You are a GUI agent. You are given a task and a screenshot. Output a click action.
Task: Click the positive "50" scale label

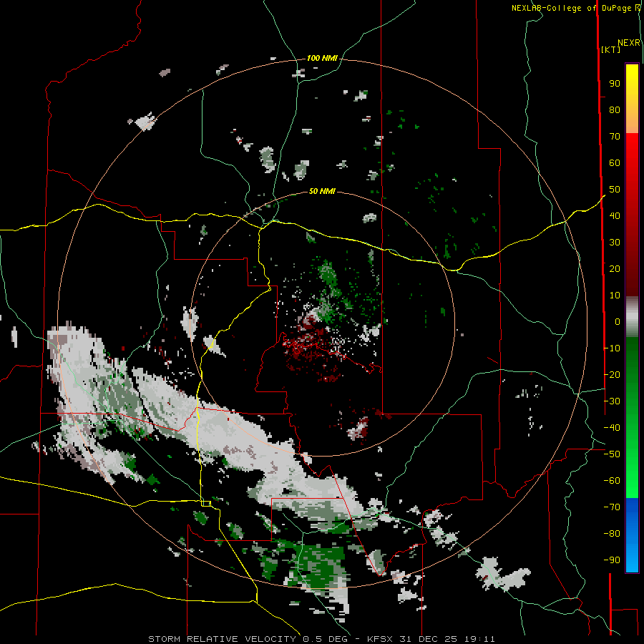(615, 190)
